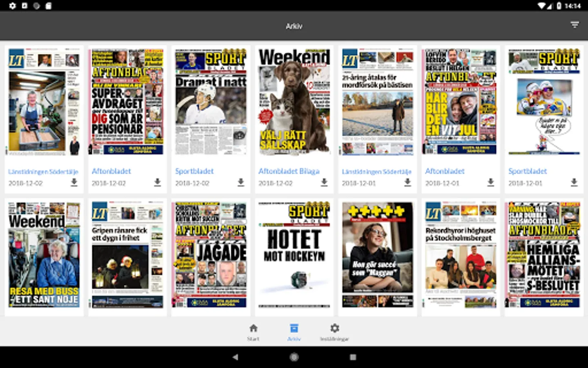Tap the battery icon in status bar
This screenshot has height=368, width=588.
558,6
